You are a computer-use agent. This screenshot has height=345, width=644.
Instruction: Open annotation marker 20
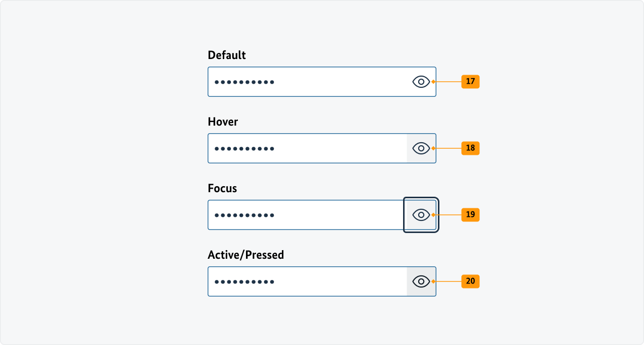pos(469,281)
